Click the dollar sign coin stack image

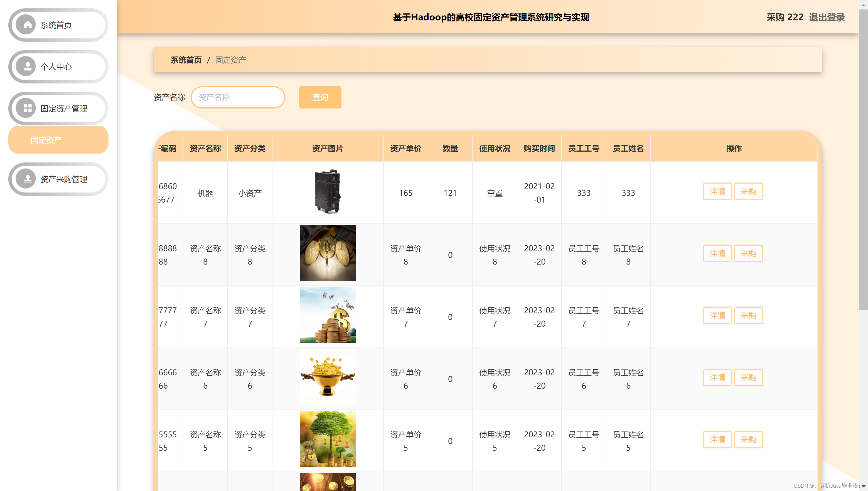pyautogui.click(x=327, y=315)
